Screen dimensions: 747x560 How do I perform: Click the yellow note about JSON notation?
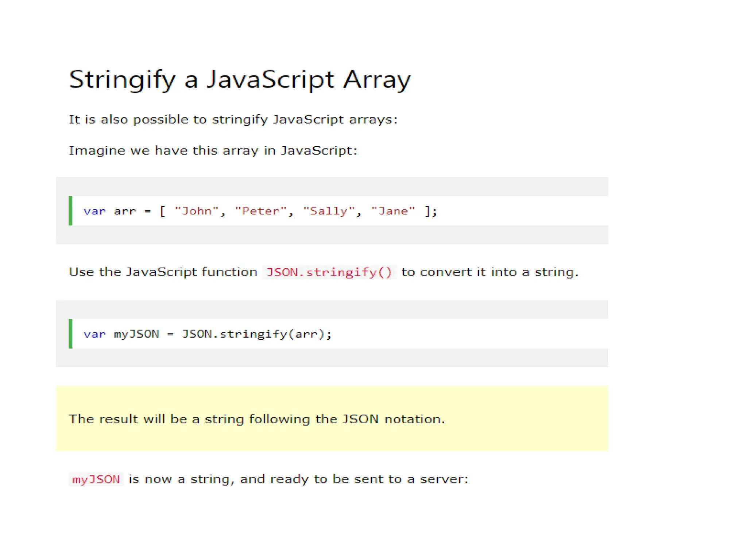coord(257,419)
